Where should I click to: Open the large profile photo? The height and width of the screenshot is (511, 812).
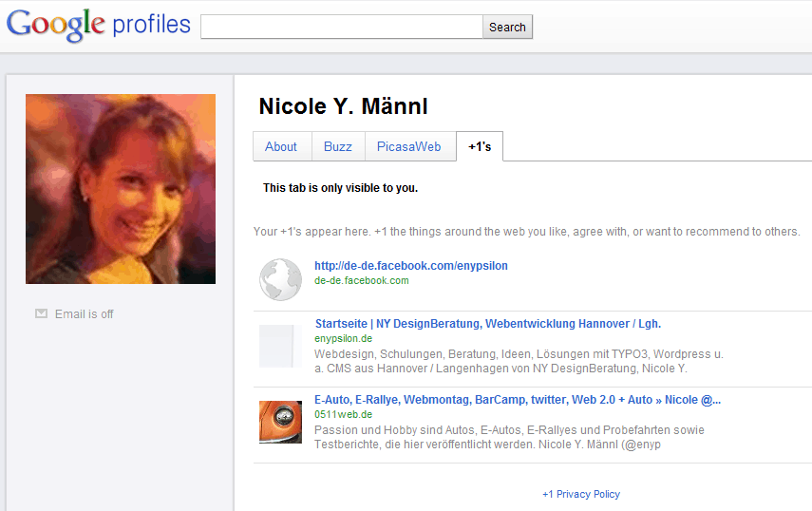coord(121,189)
